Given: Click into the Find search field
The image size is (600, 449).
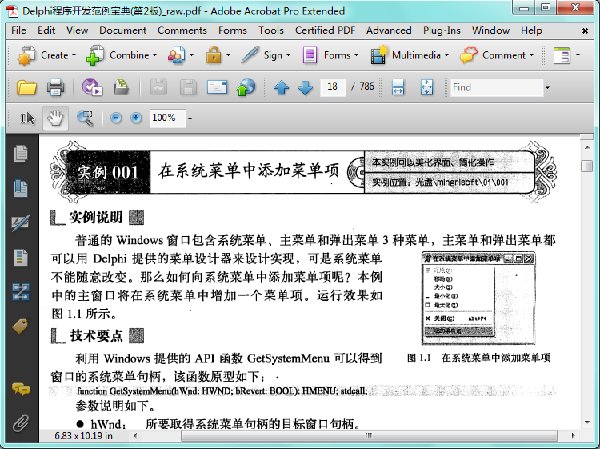Looking at the screenshot, I should 497,88.
